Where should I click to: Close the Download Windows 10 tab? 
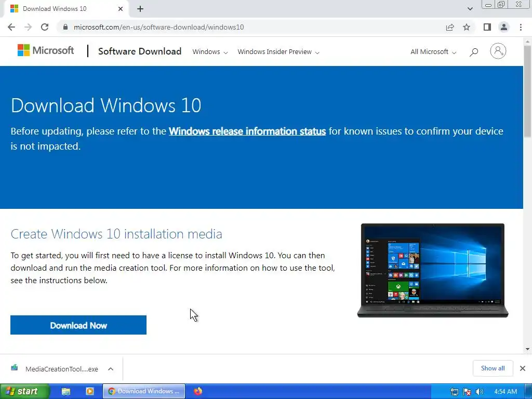pos(121,9)
